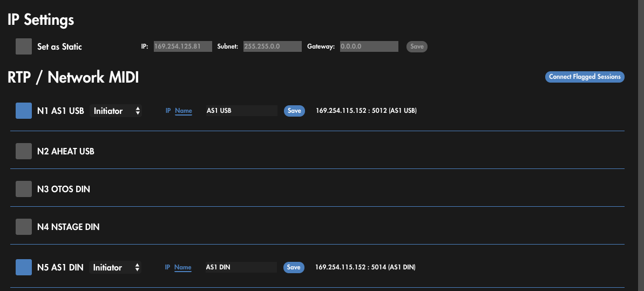Enable the Set as Static checkbox

(x=24, y=46)
